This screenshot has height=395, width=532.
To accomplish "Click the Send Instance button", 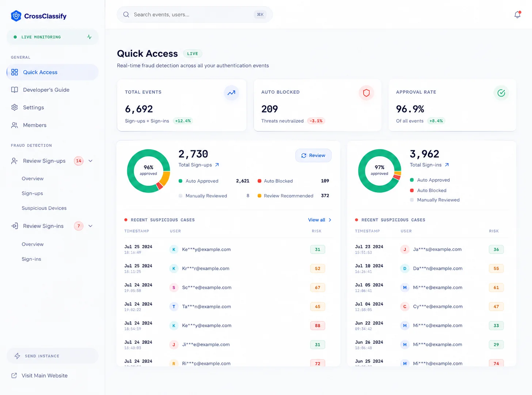I will click(53, 356).
